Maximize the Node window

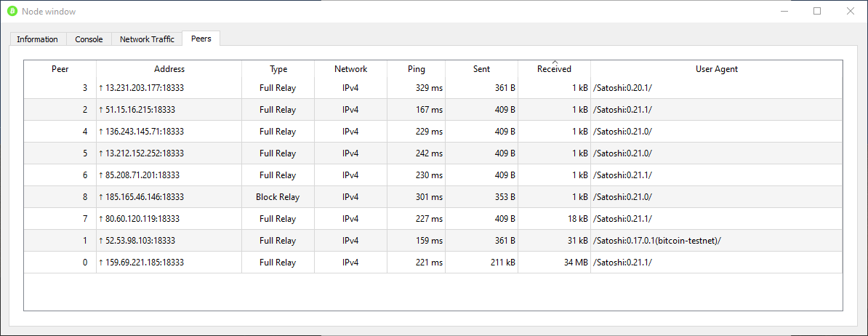pyautogui.click(x=817, y=12)
